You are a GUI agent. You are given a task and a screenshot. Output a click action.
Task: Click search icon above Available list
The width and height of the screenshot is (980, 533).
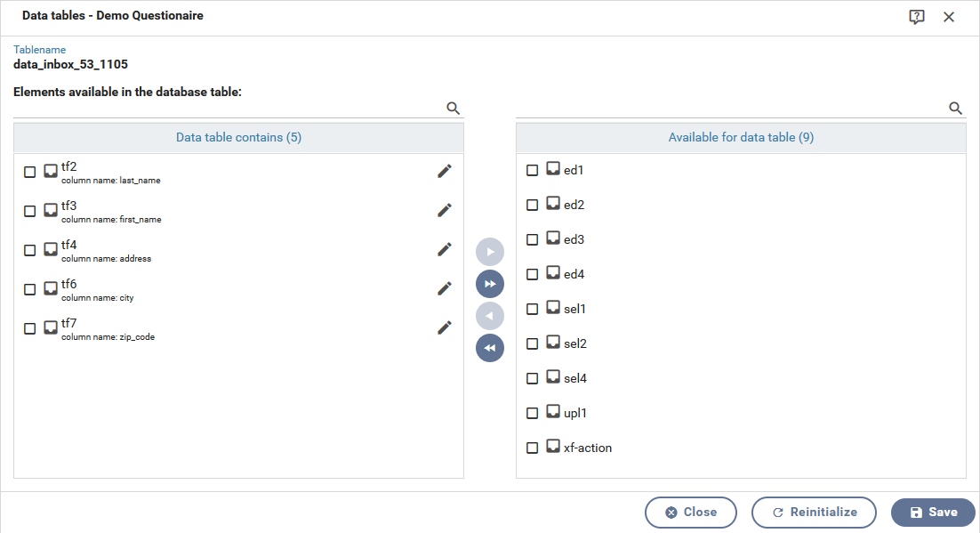pos(956,109)
